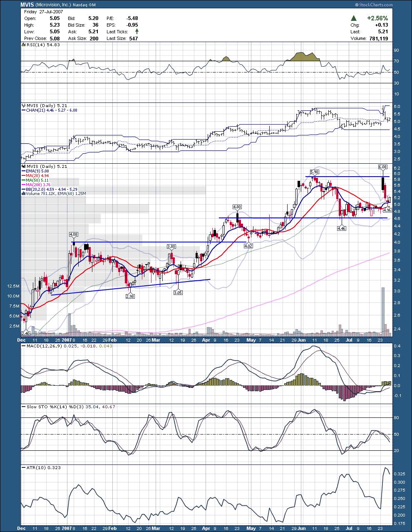Click the 2.98 low price annotation
This screenshot has width=412, height=532.
click(130, 296)
